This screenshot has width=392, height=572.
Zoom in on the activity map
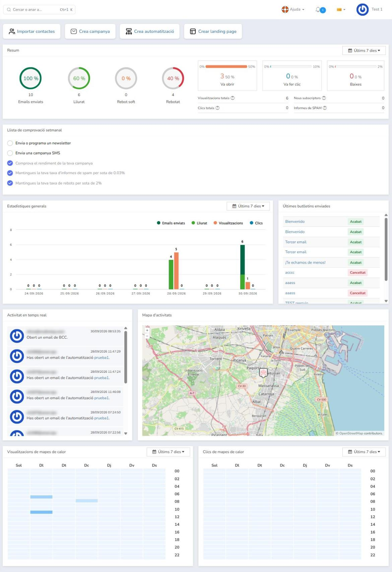click(147, 330)
